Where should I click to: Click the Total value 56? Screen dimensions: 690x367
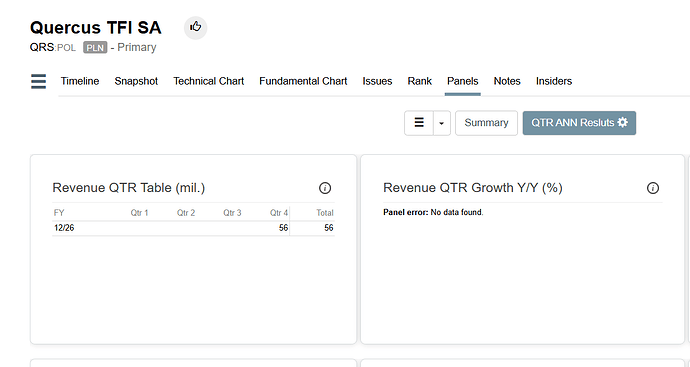pos(328,228)
